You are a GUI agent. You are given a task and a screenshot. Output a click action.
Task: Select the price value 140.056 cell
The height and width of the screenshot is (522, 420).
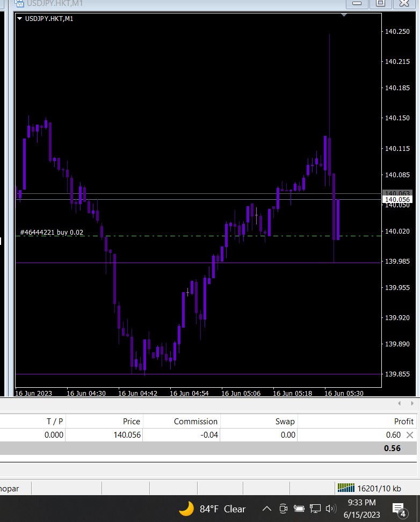click(127, 435)
